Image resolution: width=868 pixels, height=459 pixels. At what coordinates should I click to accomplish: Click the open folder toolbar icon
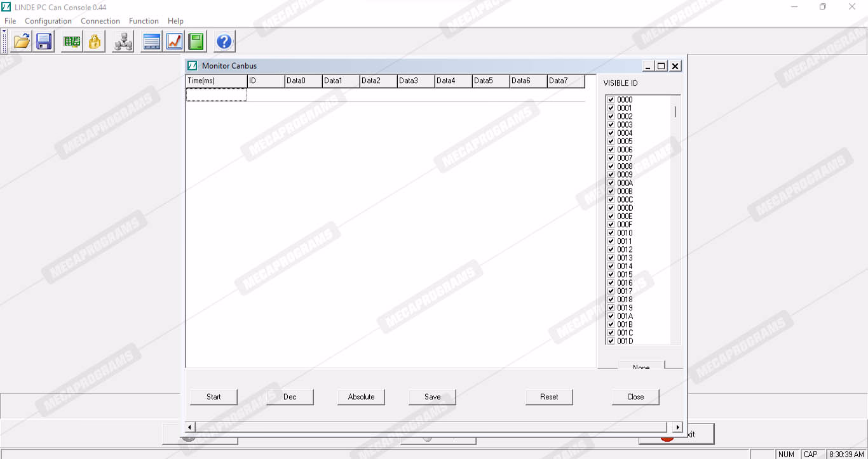[x=22, y=42]
